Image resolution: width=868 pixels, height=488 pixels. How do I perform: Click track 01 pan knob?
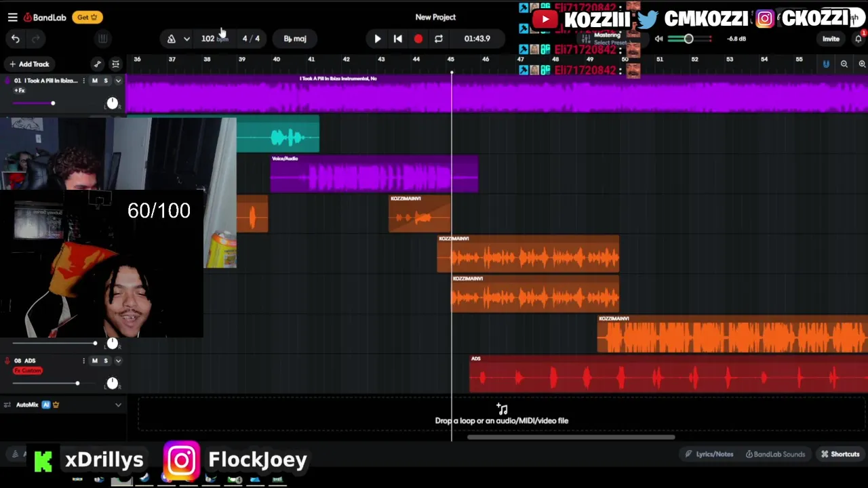[112, 103]
